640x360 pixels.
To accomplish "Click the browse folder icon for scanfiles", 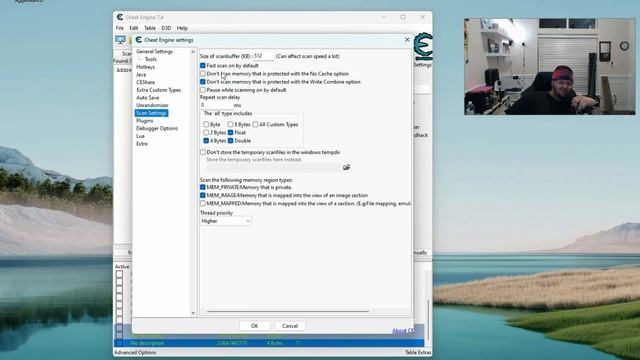I will (x=346, y=167).
